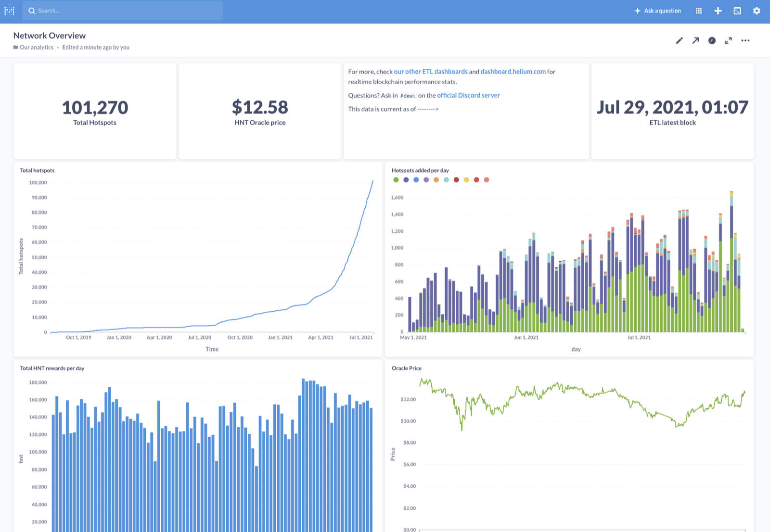The height and width of the screenshot is (532, 770).
Task: Open the browse data grid icon
Action: [x=699, y=11]
